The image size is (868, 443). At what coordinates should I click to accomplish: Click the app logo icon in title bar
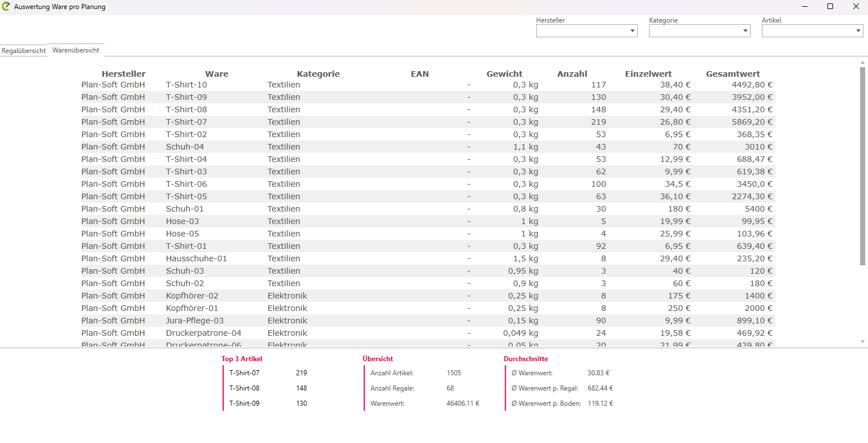(6, 7)
